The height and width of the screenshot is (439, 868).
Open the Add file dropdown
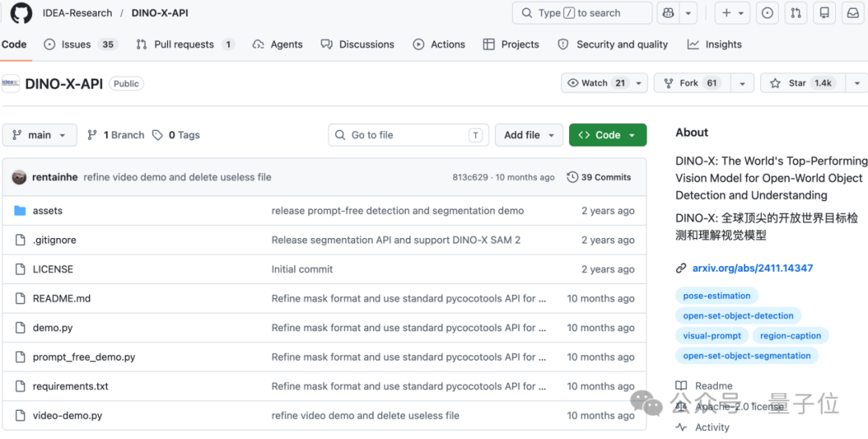529,135
